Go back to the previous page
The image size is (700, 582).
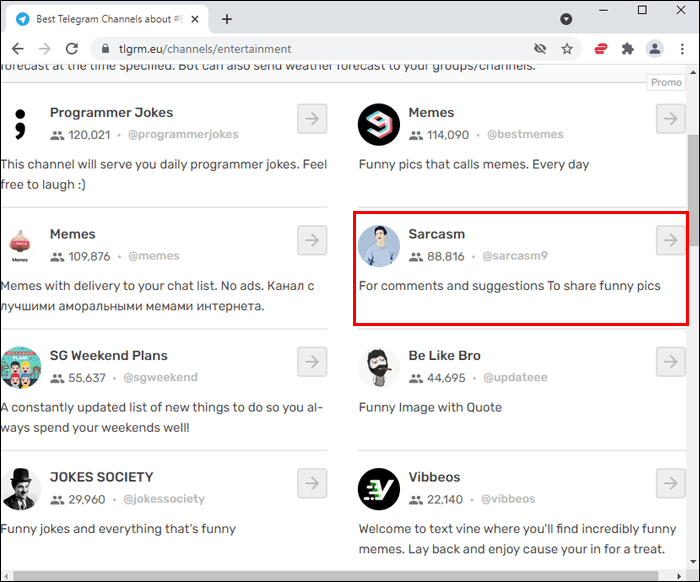tap(18, 49)
